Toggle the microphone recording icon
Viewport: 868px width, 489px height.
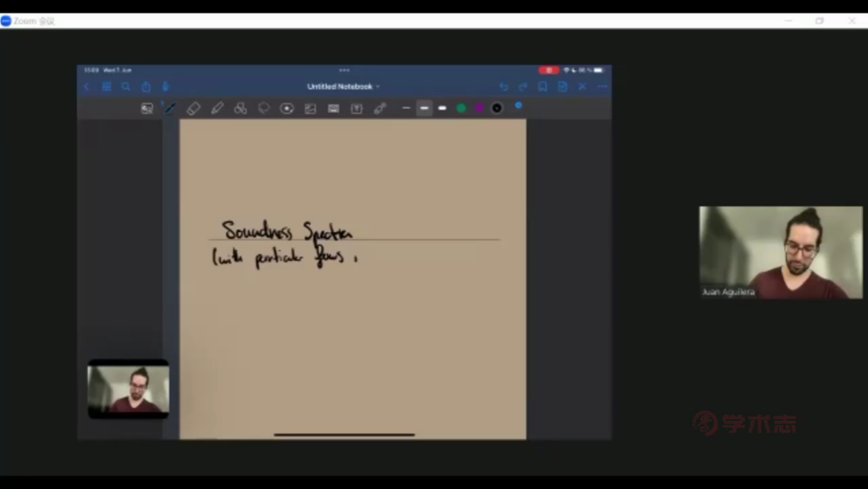click(165, 87)
